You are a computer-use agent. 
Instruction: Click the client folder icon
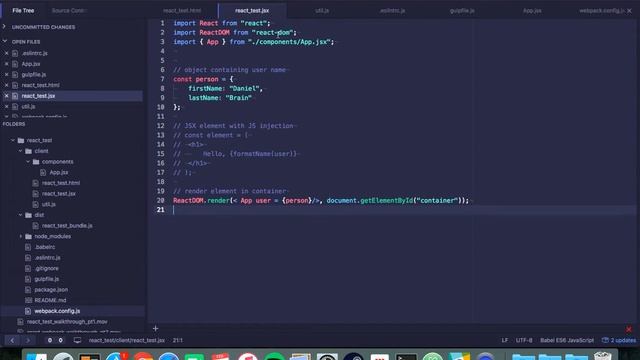point(28,151)
